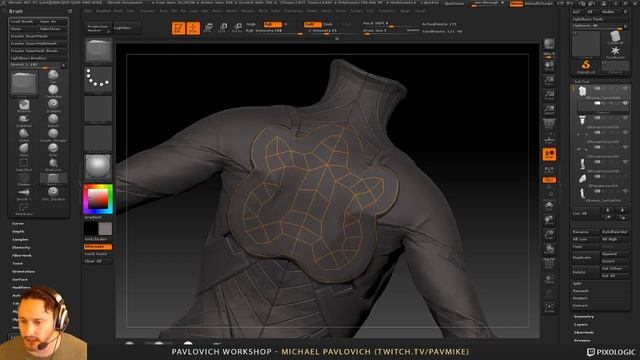
Task: Click the BPR render icon on right shelf
Action: tap(549, 44)
